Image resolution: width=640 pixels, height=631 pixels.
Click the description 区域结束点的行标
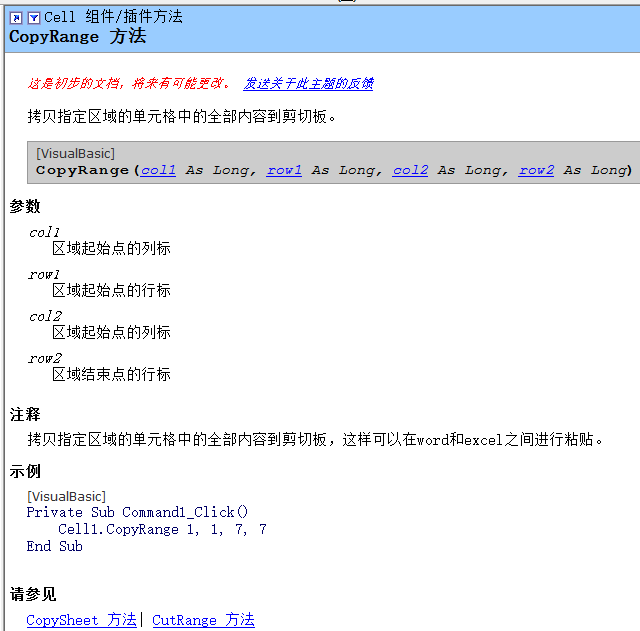pos(111,374)
